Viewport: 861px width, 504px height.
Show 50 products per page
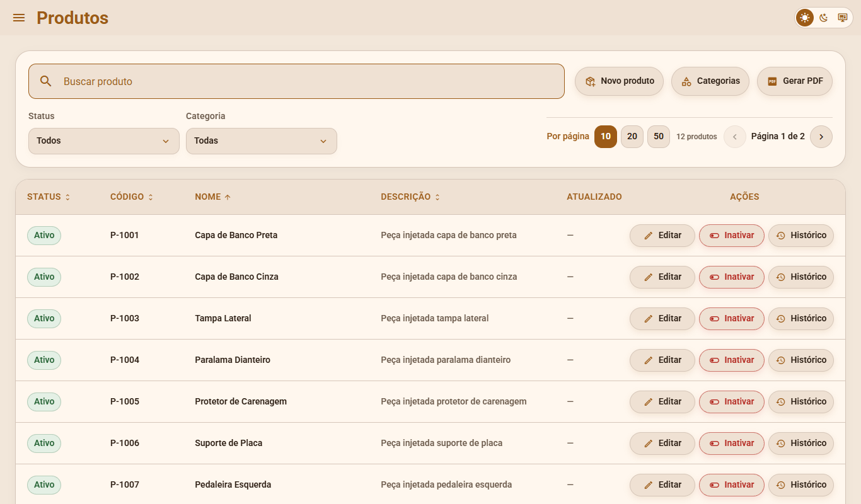[659, 137]
